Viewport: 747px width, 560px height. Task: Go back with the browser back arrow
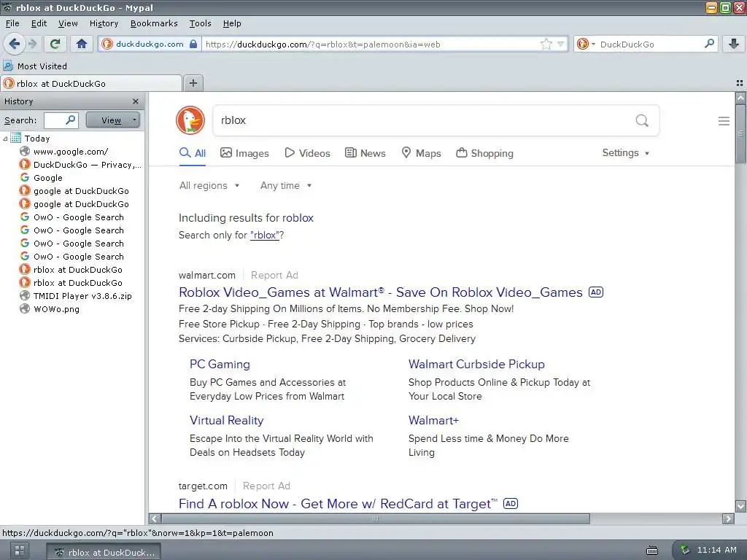click(x=15, y=44)
